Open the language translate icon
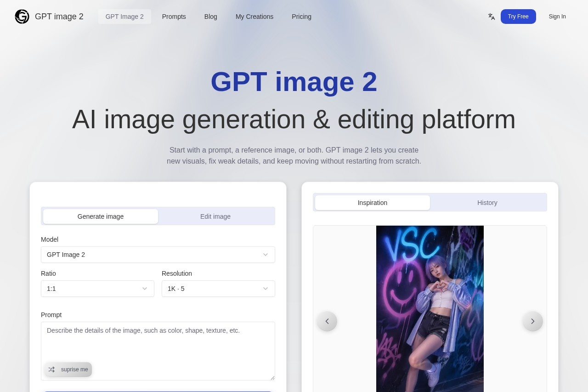This screenshot has height=392, width=588. 492,17
